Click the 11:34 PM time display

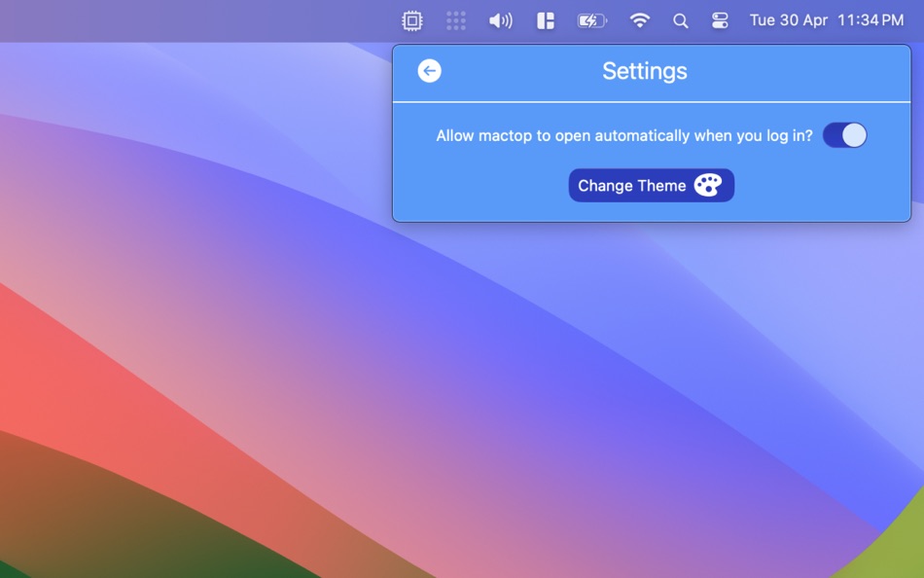pyautogui.click(x=871, y=19)
